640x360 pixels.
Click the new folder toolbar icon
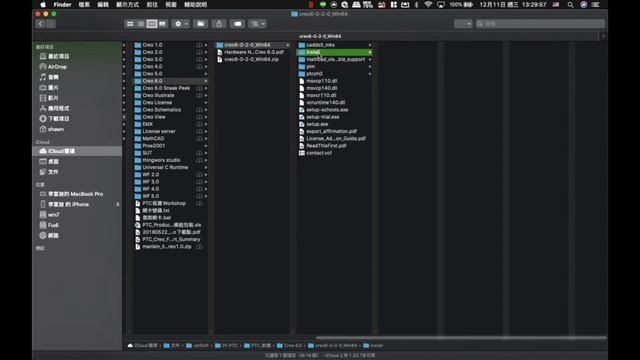200,24
